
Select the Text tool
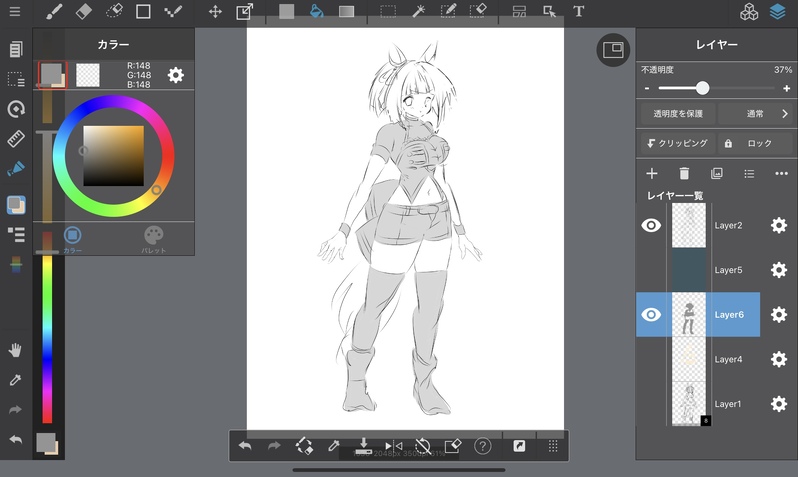coord(579,11)
